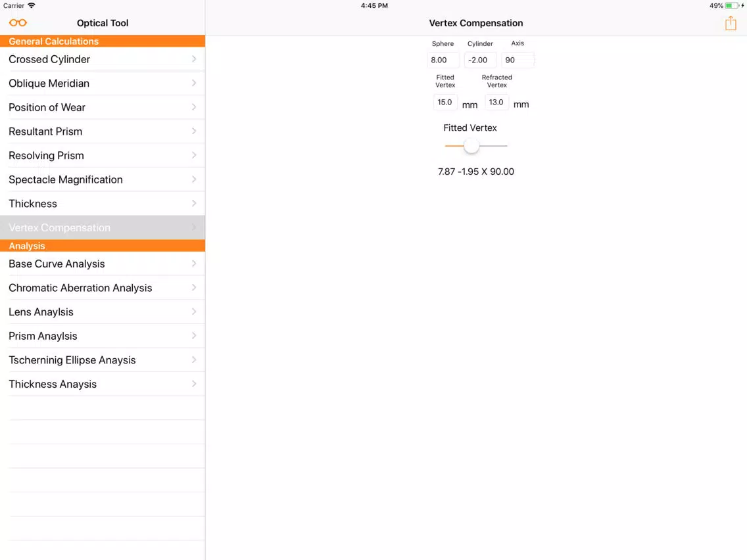Expand Lens Anaylsis row chevron
This screenshot has height=560, width=747.
[194, 312]
